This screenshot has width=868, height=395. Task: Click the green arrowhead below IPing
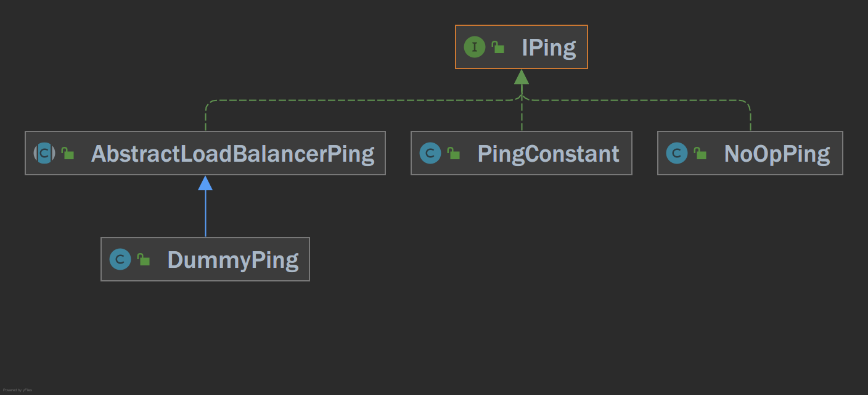pos(522,77)
